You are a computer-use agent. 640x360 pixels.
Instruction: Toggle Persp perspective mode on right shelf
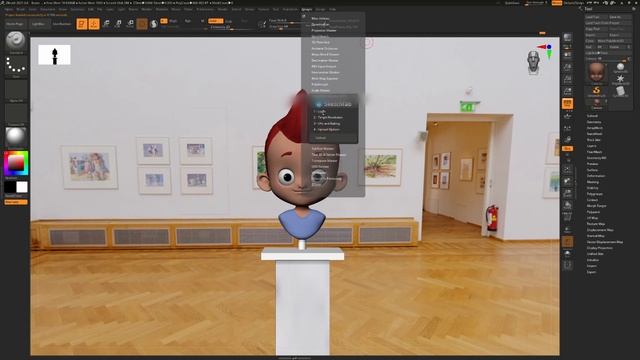click(x=567, y=103)
